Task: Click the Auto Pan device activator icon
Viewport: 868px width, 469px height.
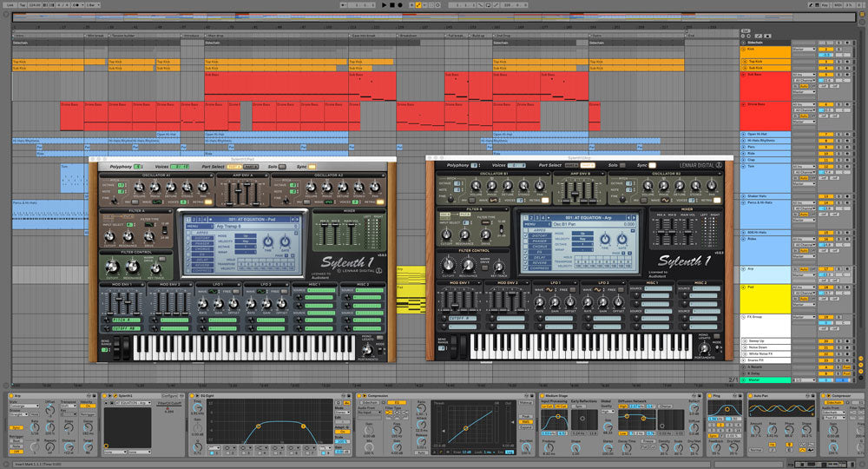Action: pyautogui.click(x=751, y=395)
